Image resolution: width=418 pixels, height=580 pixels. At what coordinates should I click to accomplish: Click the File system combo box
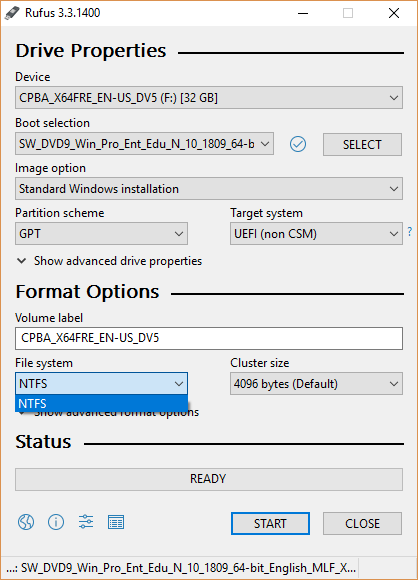click(101, 384)
